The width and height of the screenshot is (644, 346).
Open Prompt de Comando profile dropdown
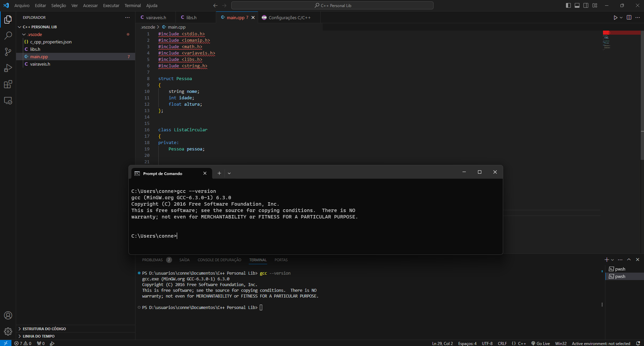[229, 173]
